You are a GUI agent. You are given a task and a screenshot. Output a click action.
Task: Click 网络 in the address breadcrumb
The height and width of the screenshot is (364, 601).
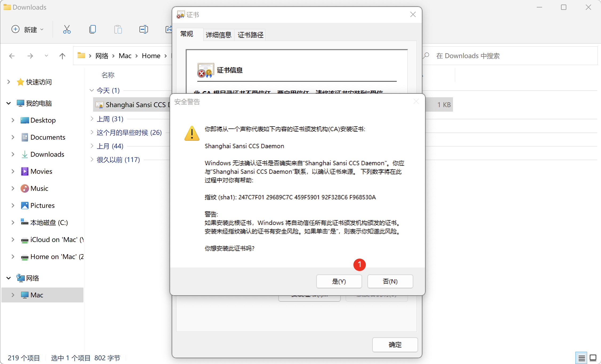pyautogui.click(x=102, y=56)
